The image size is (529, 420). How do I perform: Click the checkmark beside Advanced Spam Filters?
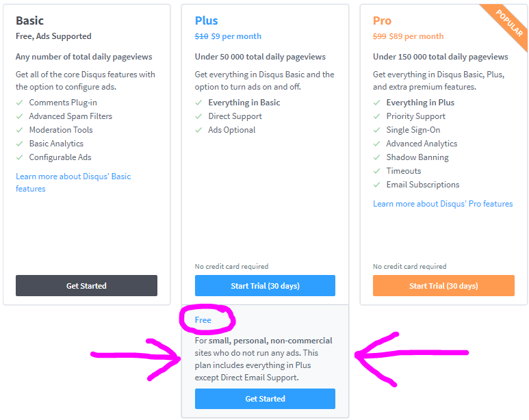tap(20, 116)
